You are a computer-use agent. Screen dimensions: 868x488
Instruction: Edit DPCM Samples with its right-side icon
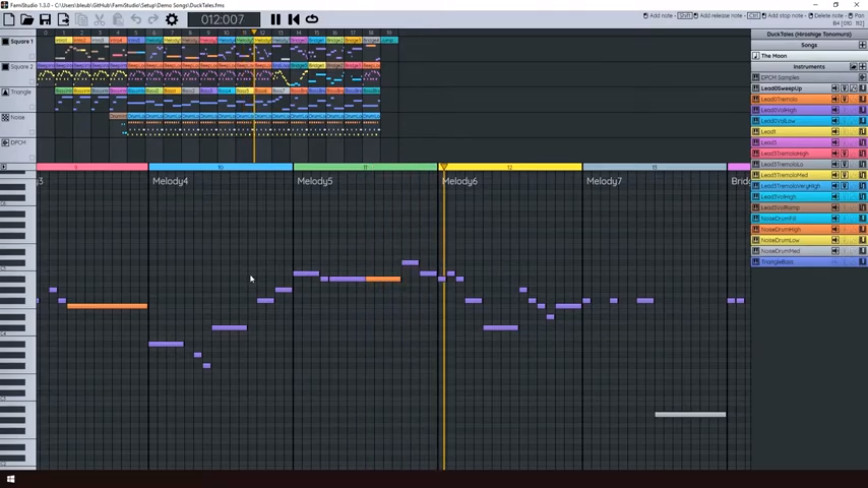(x=862, y=77)
